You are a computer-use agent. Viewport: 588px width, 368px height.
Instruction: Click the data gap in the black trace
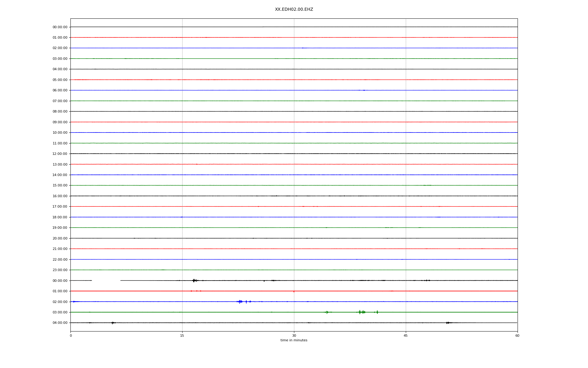coord(106,281)
